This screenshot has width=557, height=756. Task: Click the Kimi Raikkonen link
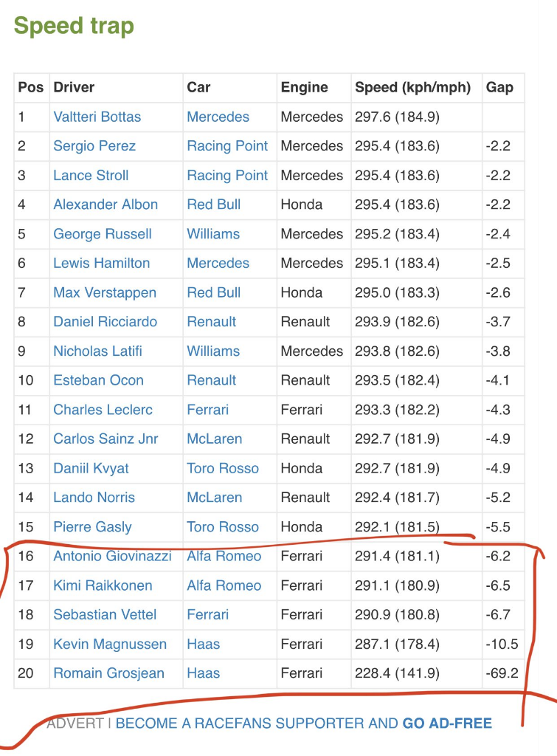[103, 585]
